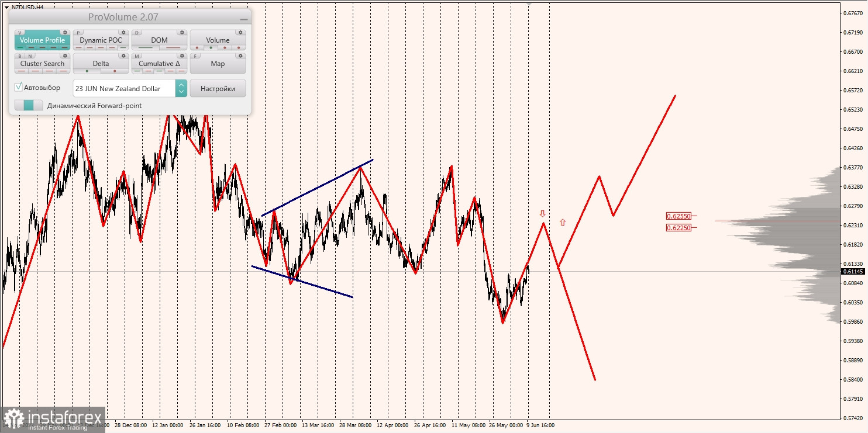Click the 0.65720 price axis value

853,91
